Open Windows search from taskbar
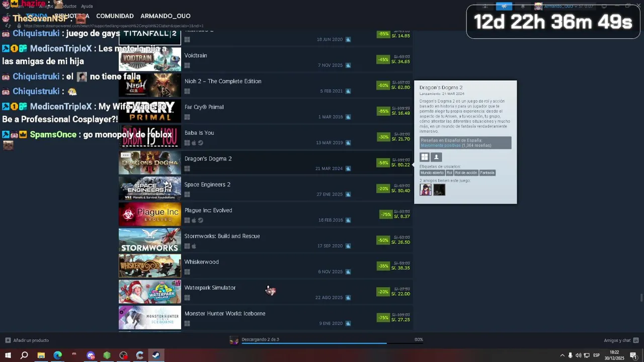The width and height of the screenshot is (644, 362). pyautogui.click(x=24, y=355)
